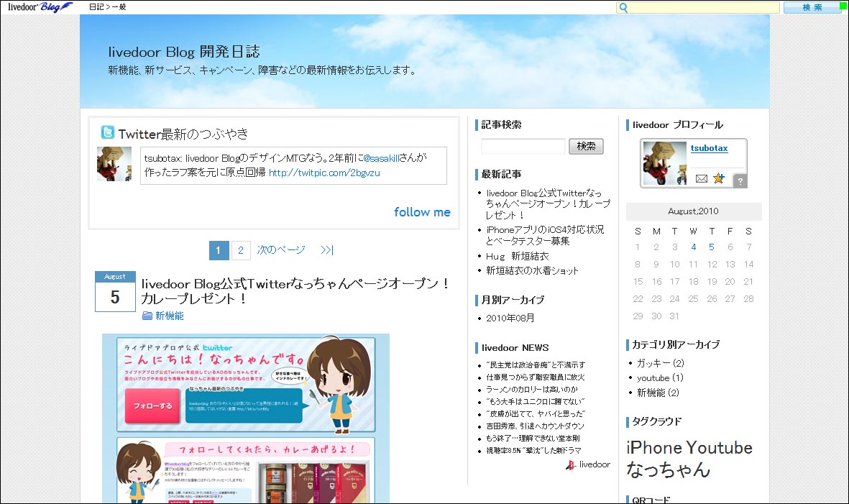Open news item 皮膚が出てて、ヤバイと思った
849x504 pixels.
pos(535,413)
